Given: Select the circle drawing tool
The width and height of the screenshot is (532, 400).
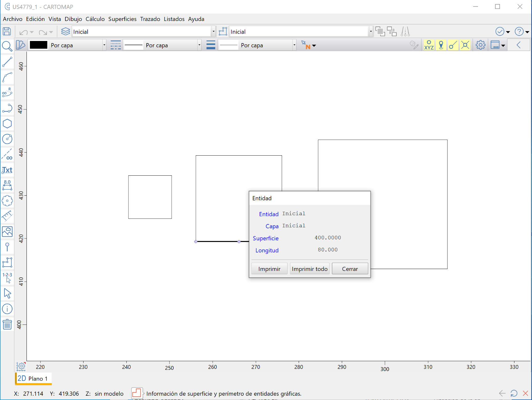Looking at the screenshot, I should click(x=7, y=139).
